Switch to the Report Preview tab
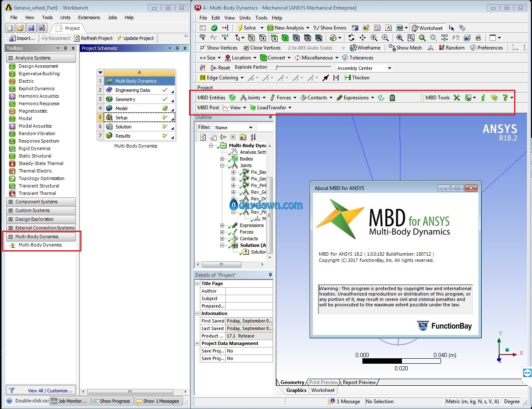Viewport: 532px width, 409px height. tap(360, 382)
